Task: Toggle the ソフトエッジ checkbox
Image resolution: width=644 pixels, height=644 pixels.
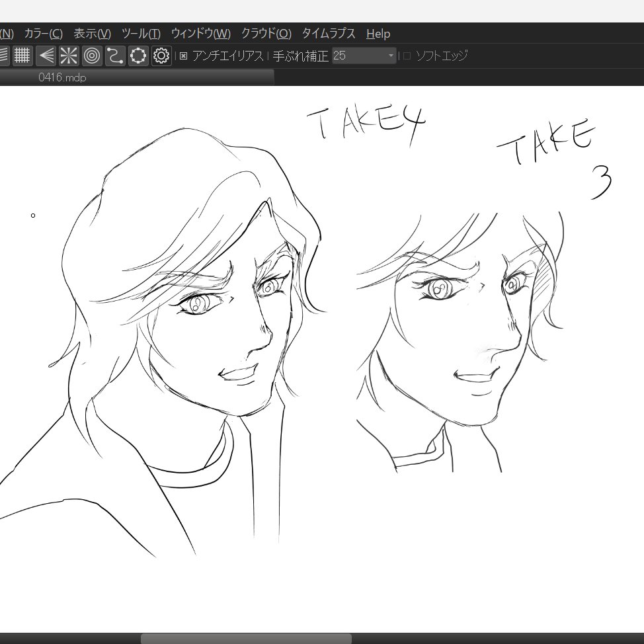Action: pos(407,56)
